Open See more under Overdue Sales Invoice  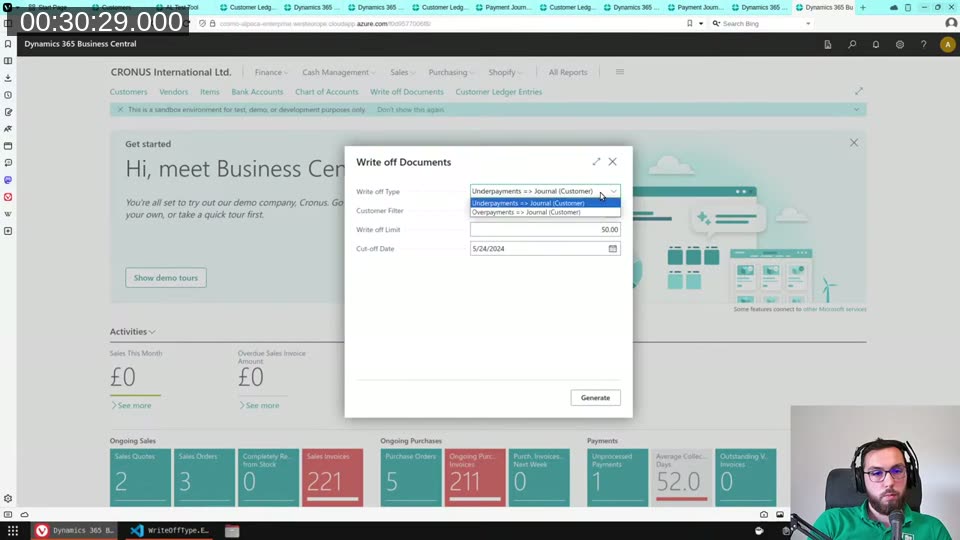(259, 405)
